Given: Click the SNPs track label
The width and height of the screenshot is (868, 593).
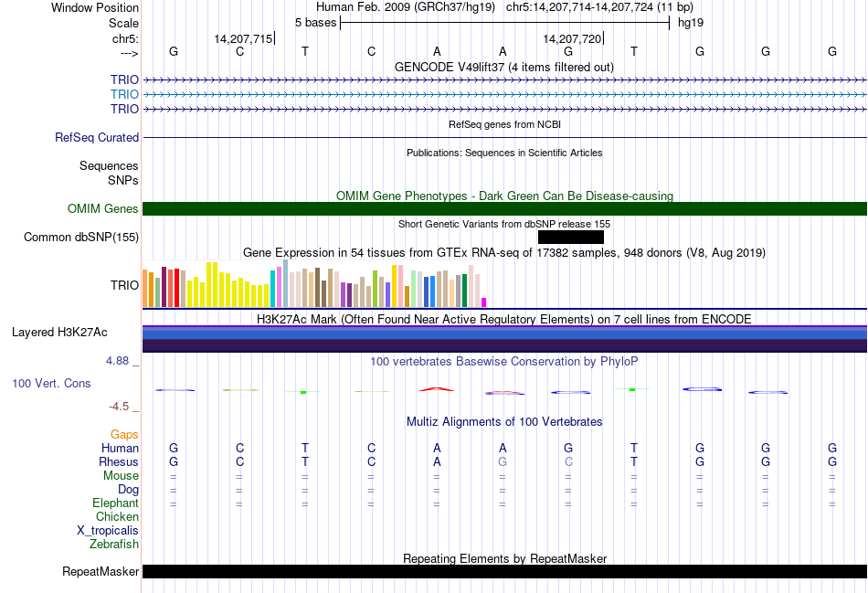Looking at the screenshot, I should (123, 180).
